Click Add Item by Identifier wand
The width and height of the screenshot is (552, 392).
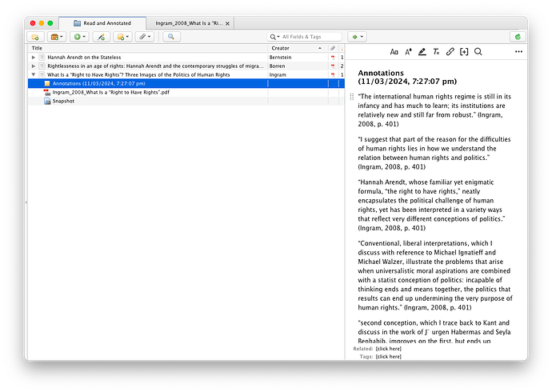101,37
